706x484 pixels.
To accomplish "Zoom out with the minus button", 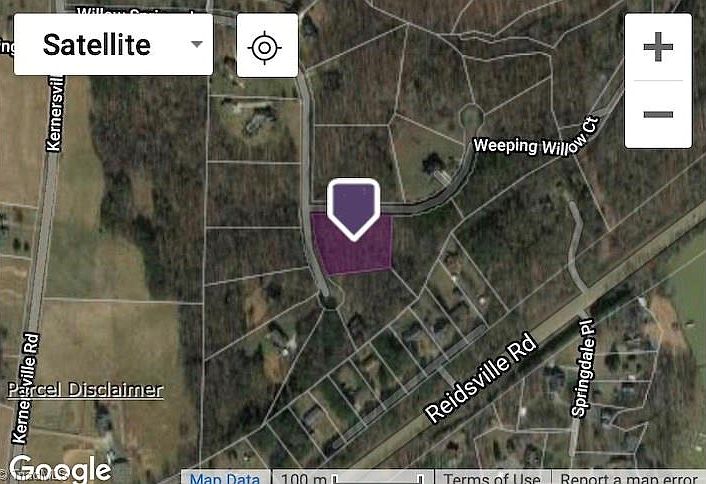I will click(x=658, y=114).
